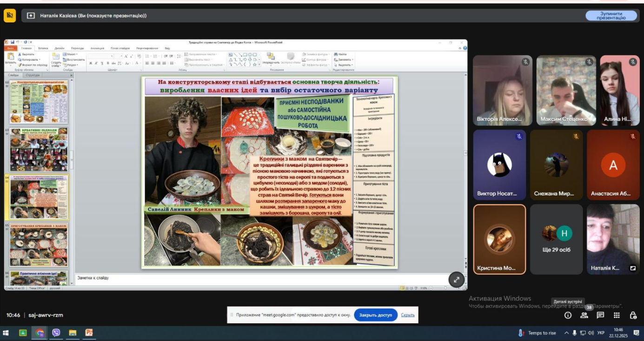The image size is (644, 341).
Task: Open the meeting chat panel
Action: (x=600, y=315)
